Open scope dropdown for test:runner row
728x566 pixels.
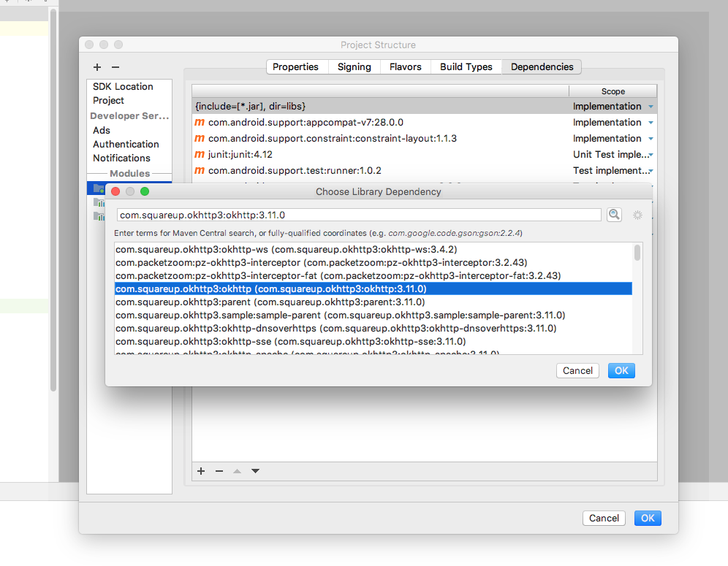(651, 171)
